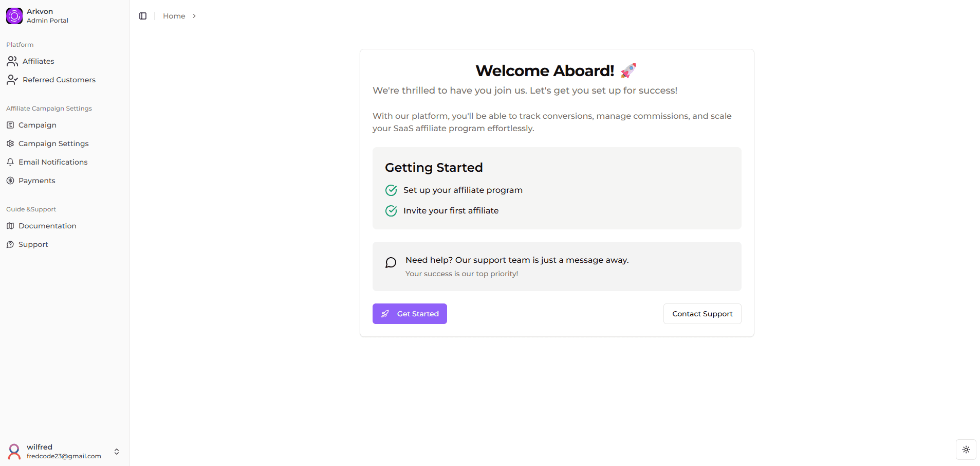980x466 pixels.
Task: Click the Referred Customers user-check icon
Action: click(12, 80)
